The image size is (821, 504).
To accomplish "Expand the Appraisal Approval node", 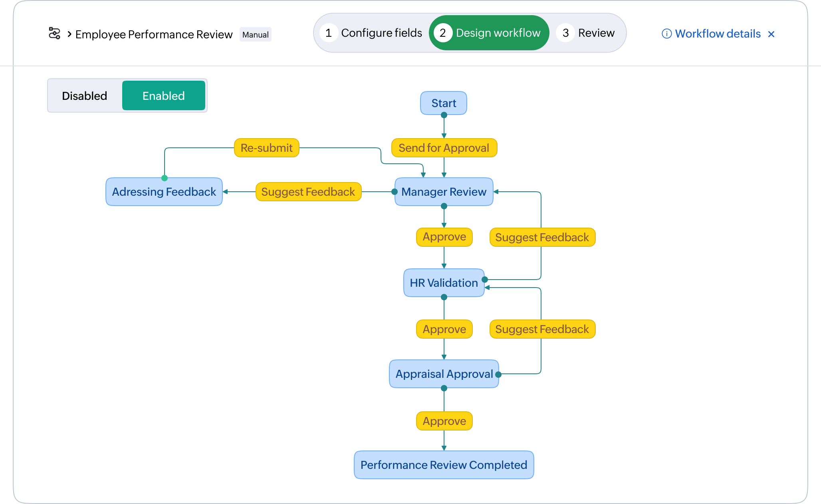I will coord(444,374).
